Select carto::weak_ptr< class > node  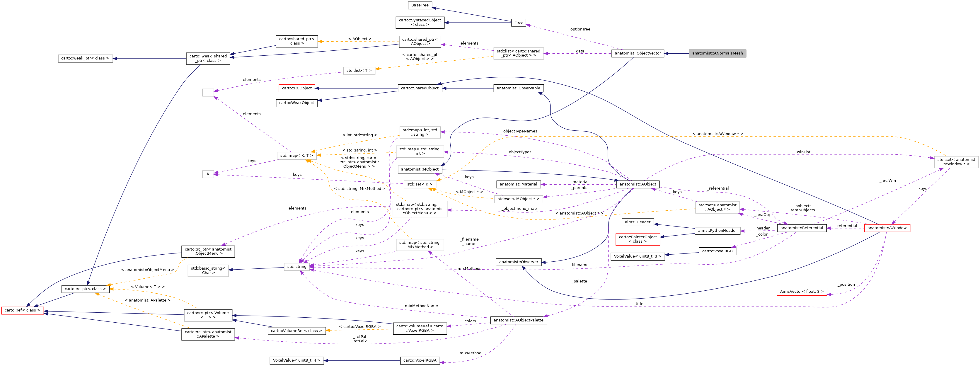[x=85, y=59]
